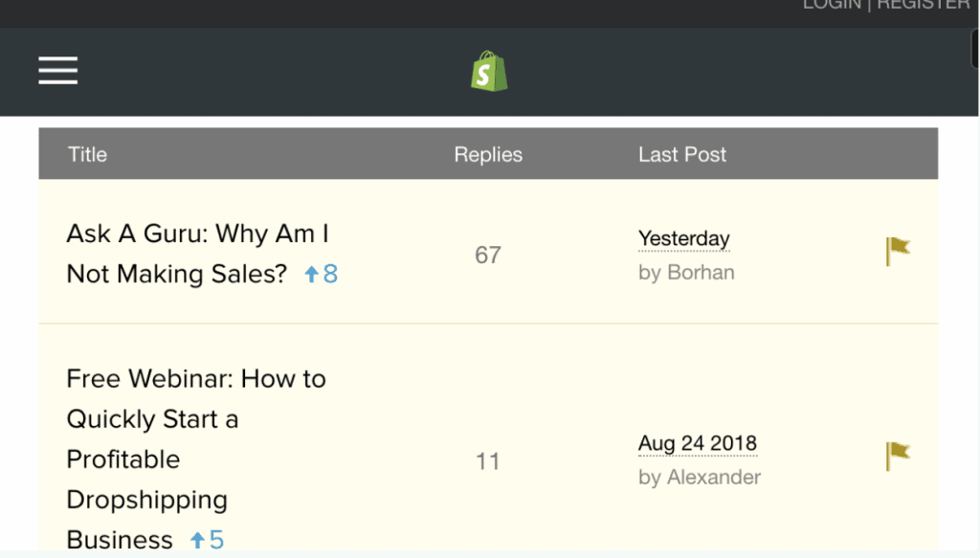
Task: Click the Shopify bag logo
Action: coord(489,72)
